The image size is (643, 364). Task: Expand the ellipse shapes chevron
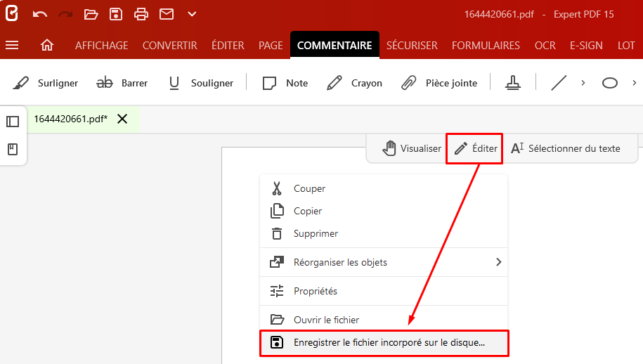(635, 83)
